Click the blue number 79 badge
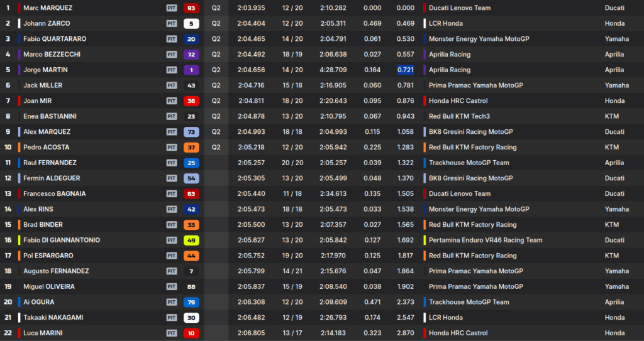 191,302
